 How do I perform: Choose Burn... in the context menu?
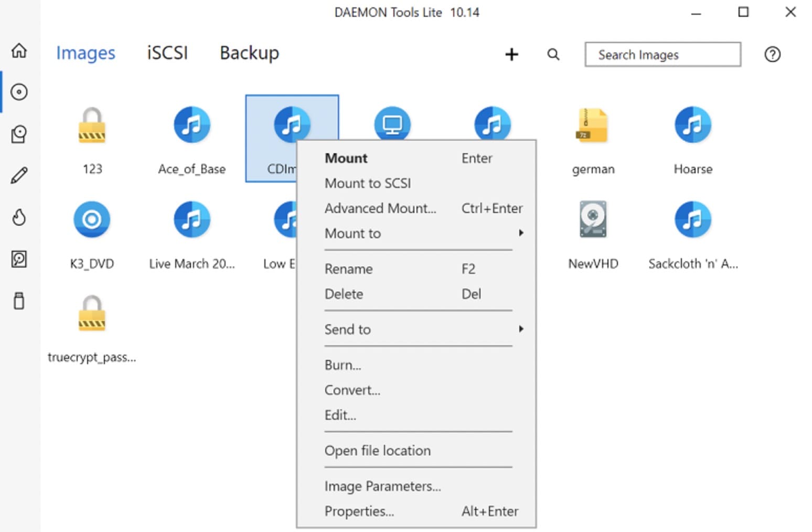tap(416, 365)
